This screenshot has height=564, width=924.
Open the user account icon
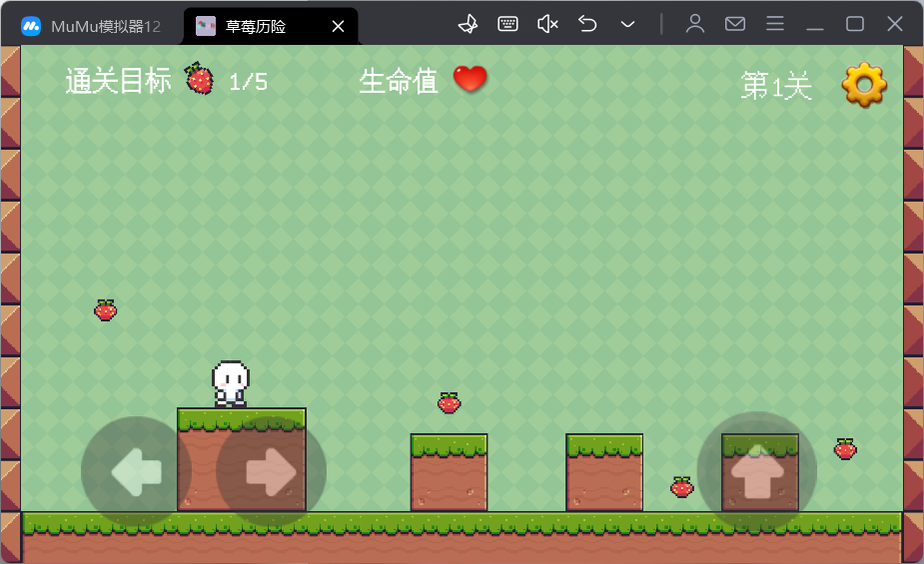tap(695, 24)
